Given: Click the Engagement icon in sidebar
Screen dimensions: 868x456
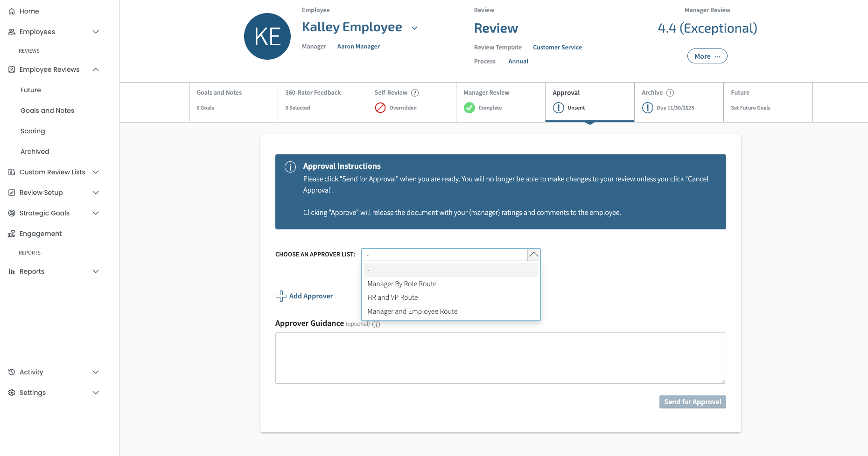Looking at the screenshot, I should click(x=12, y=234).
